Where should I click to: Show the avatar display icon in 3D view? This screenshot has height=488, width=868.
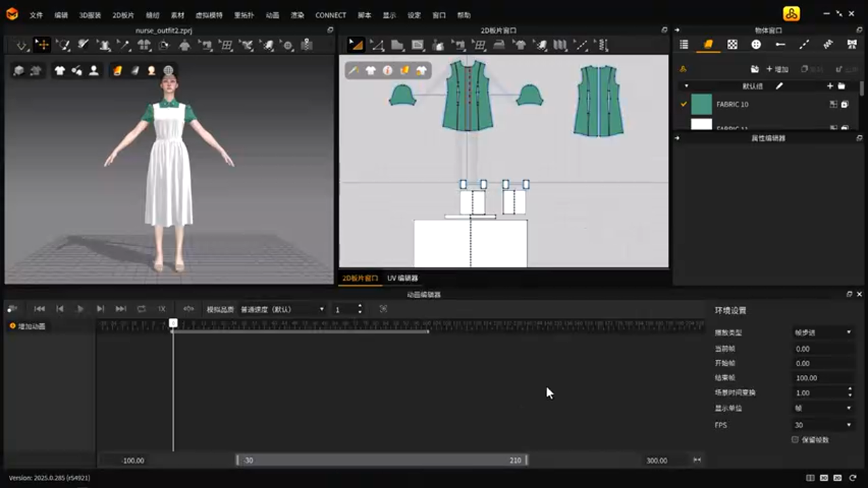[x=94, y=70]
